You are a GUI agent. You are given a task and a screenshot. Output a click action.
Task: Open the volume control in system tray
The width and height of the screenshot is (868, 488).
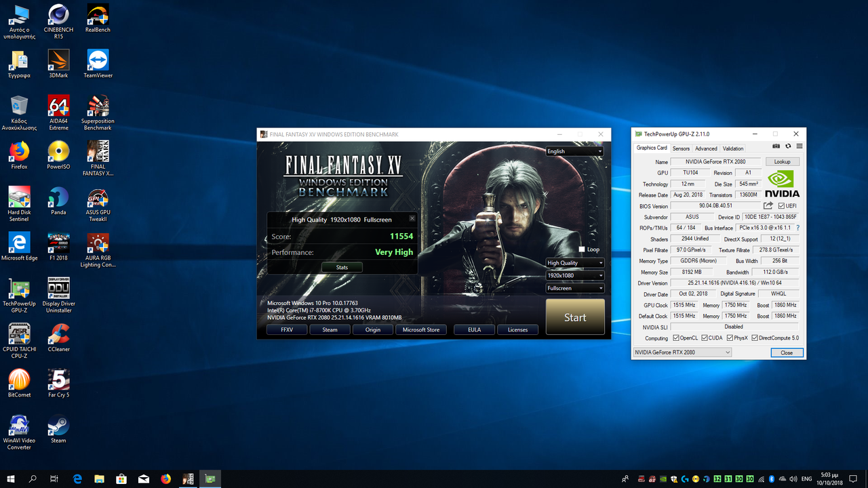795,479
